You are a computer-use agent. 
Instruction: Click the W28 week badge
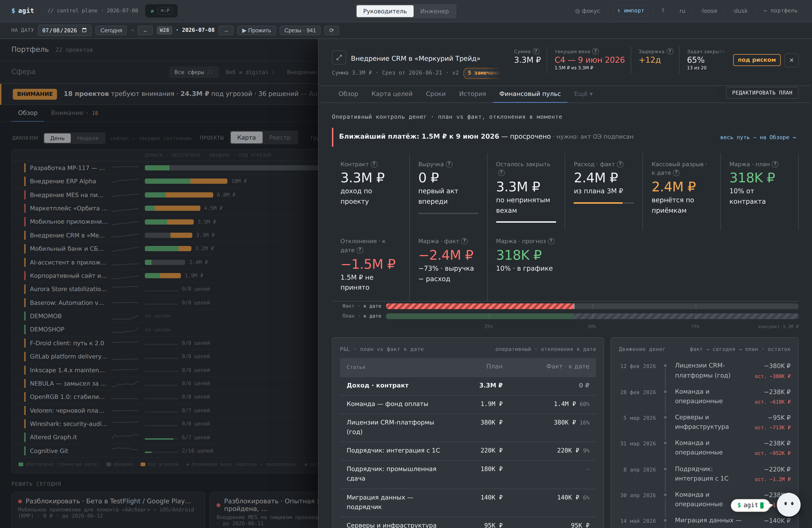coord(164,30)
